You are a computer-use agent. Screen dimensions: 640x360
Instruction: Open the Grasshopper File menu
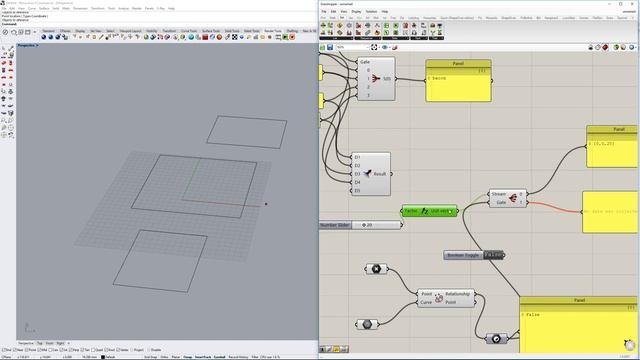coord(324,11)
